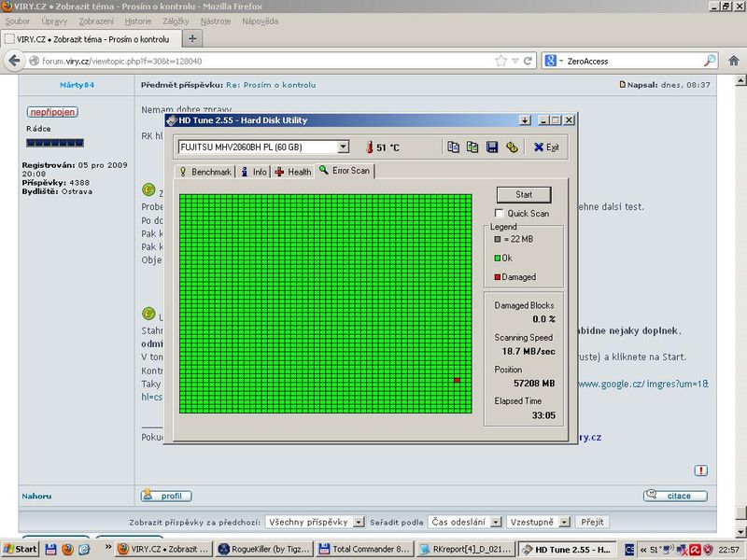This screenshot has width=747, height=560.
Task: Open the Zobrazení menu
Action: click(96, 21)
